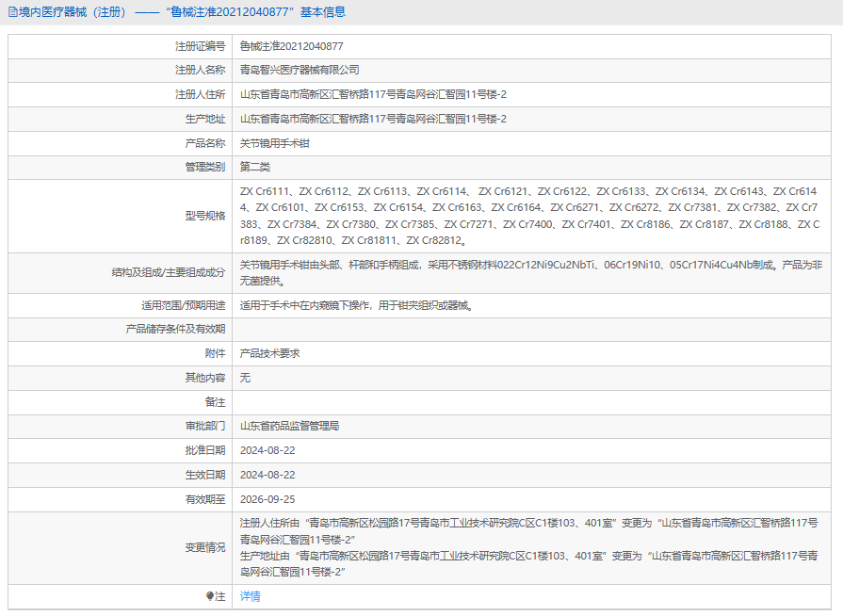Click the model list starting ZX Cr6111
The width and height of the screenshot is (843, 616).
(x=530, y=216)
